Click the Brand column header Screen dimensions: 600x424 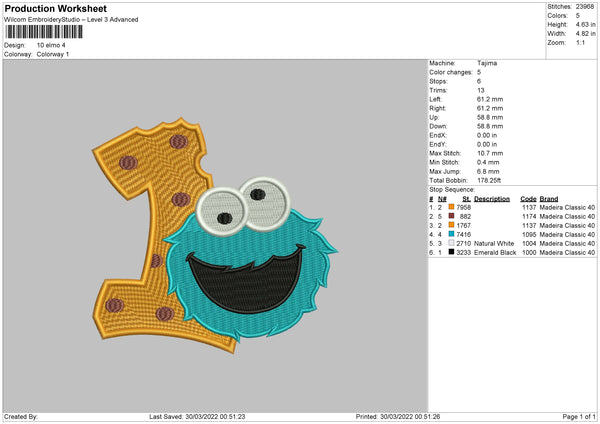coord(549,198)
